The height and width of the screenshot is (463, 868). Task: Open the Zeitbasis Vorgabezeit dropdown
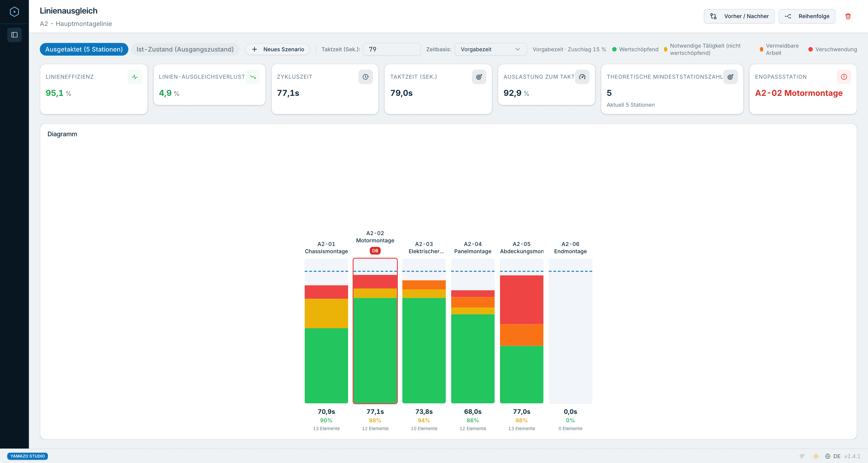(491, 49)
